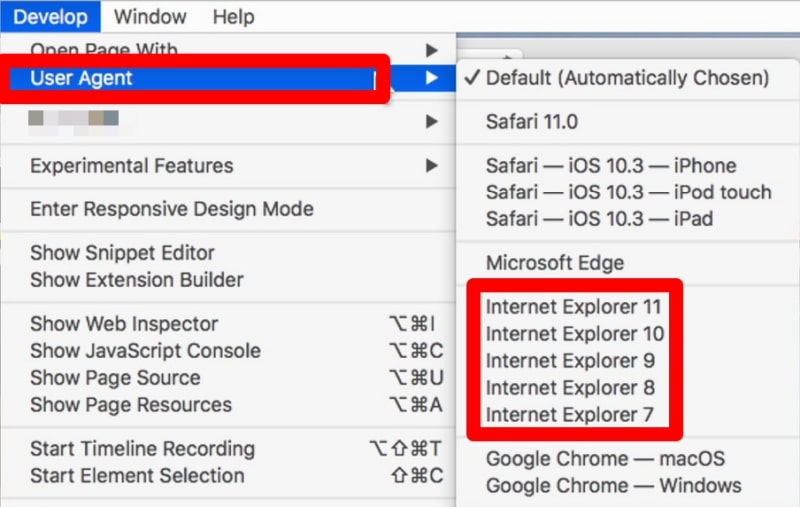The width and height of the screenshot is (800, 507).
Task: Choose Show Page Source
Action: [228, 378]
